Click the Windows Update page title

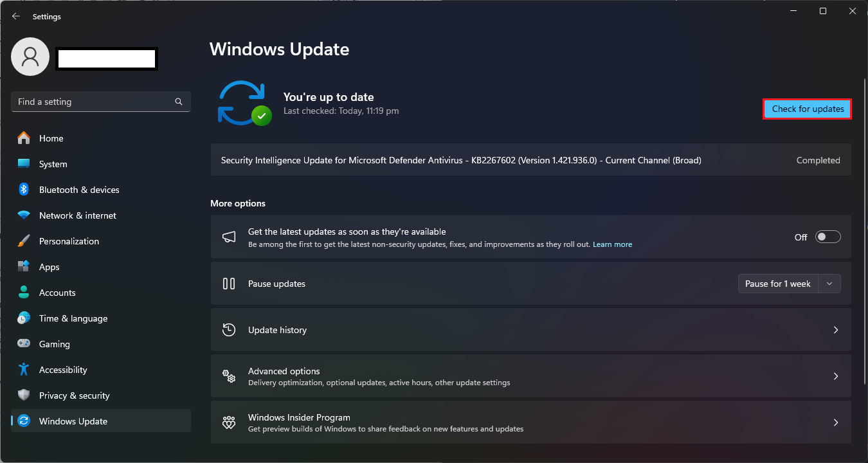coord(280,50)
